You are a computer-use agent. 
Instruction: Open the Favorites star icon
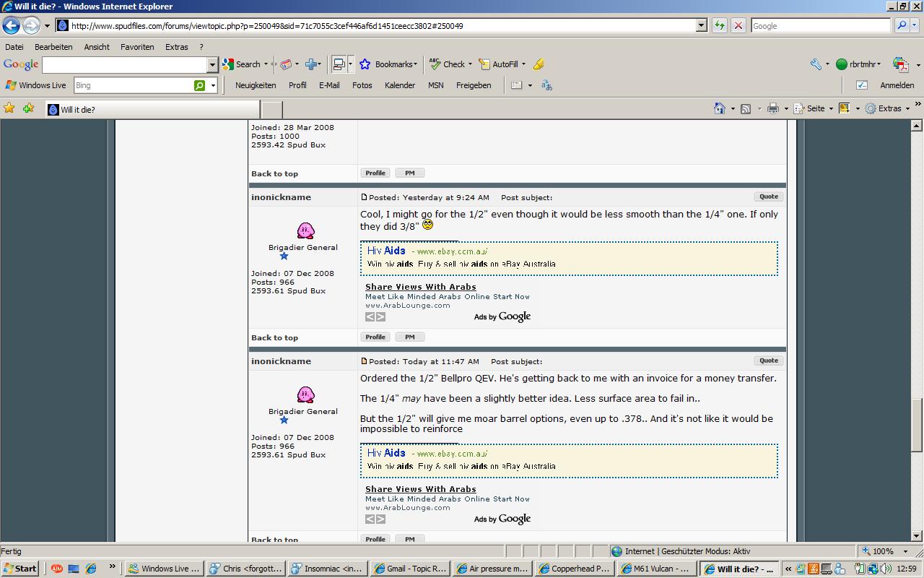pos(9,108)
